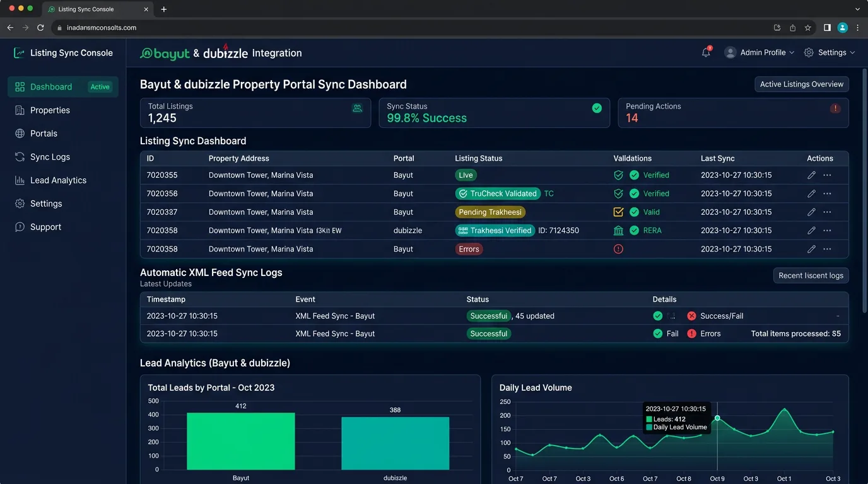The width and height of the screenshot is (868, 484).
Task: Click the Total Listings 1,245 card
Action: click(255, 113)
